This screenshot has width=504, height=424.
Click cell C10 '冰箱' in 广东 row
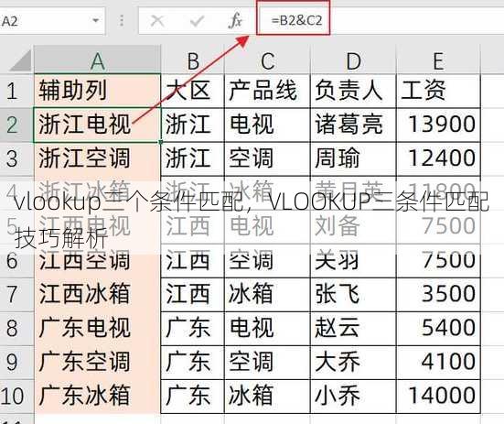coord(267,397)
